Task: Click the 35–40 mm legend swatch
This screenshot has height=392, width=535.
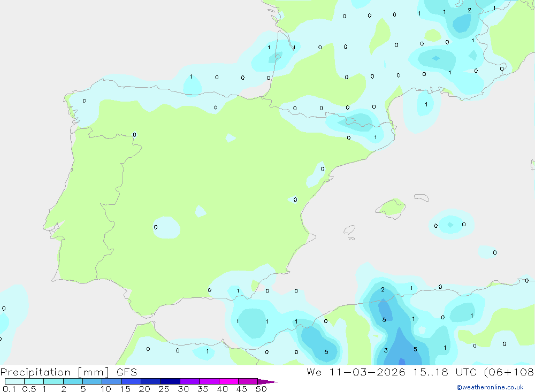Action: pos(209,381)
